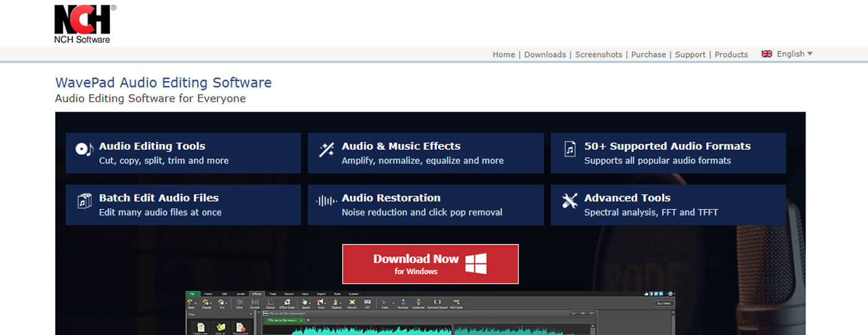The width and height of the screenshot is (868, 335).
Task: Open the 50+ Supported Audio Formats tile
Action: [668, 153]
